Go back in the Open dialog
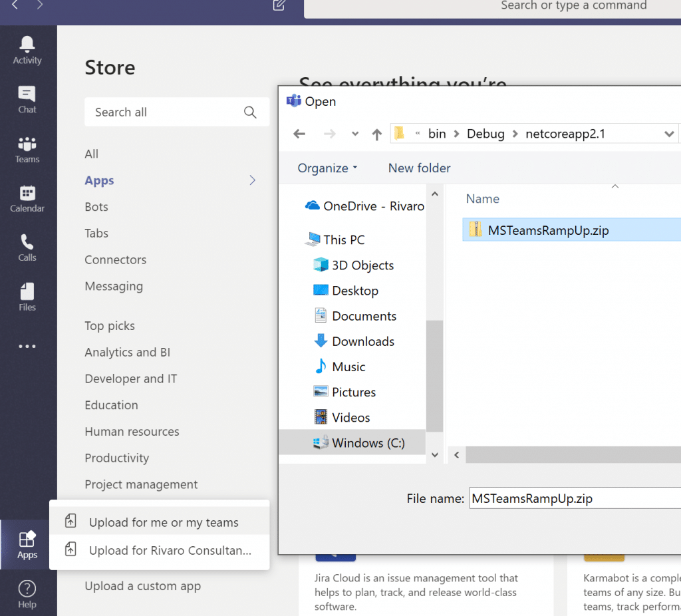The image size is (681, 616). coord(299,134)
